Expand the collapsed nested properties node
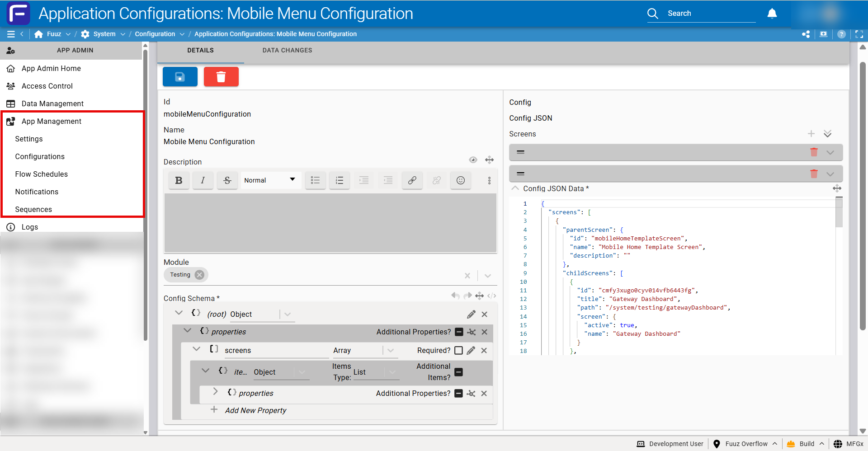 pyautogui.click(x=216, y=391)
